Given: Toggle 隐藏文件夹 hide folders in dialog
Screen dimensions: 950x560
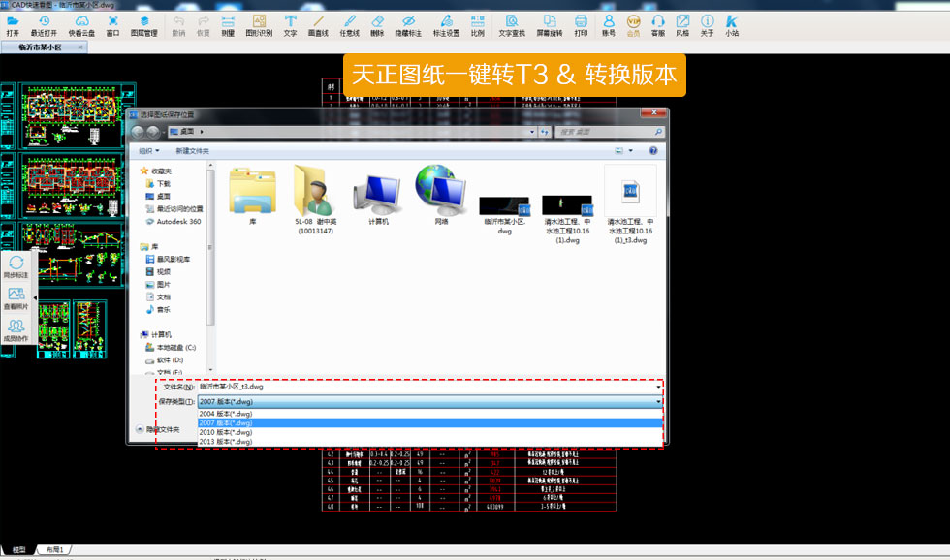Looking at the screenshot, I should [x=157, y=428].
